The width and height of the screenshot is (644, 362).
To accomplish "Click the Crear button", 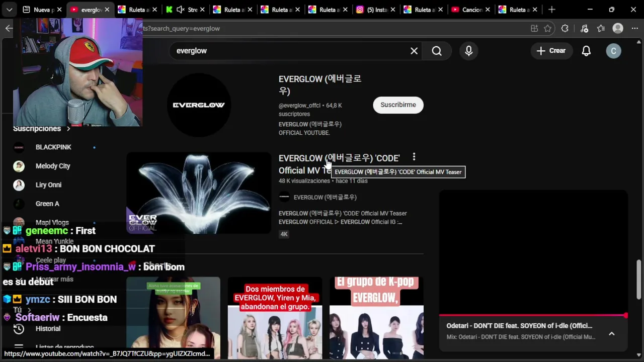I will (551, 51).
